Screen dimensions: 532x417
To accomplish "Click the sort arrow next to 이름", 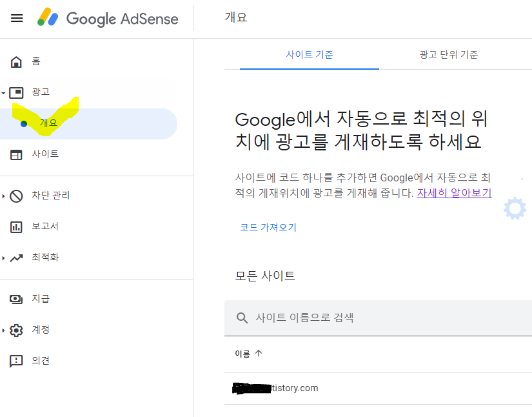I will pos(259,354).
